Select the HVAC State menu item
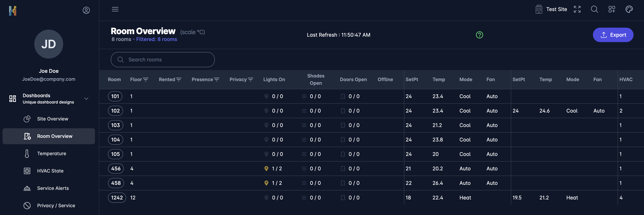Screen dimensions: 644x215 (50, 171)
